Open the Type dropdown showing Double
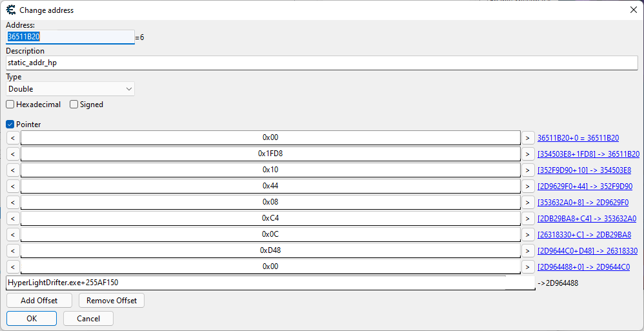The image size is (644, 331). tap(70, 89)
